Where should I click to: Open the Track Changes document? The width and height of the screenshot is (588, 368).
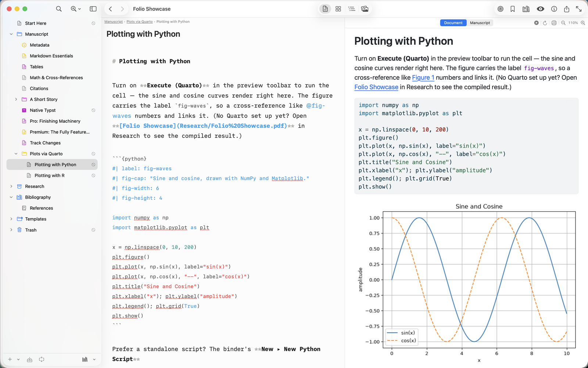tap(45, 143)
